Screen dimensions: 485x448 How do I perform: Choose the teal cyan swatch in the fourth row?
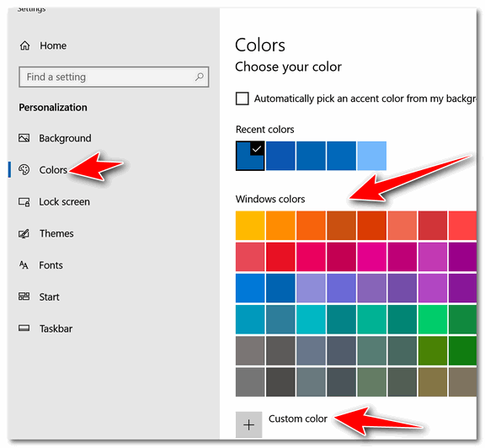[x=311, y=320]
